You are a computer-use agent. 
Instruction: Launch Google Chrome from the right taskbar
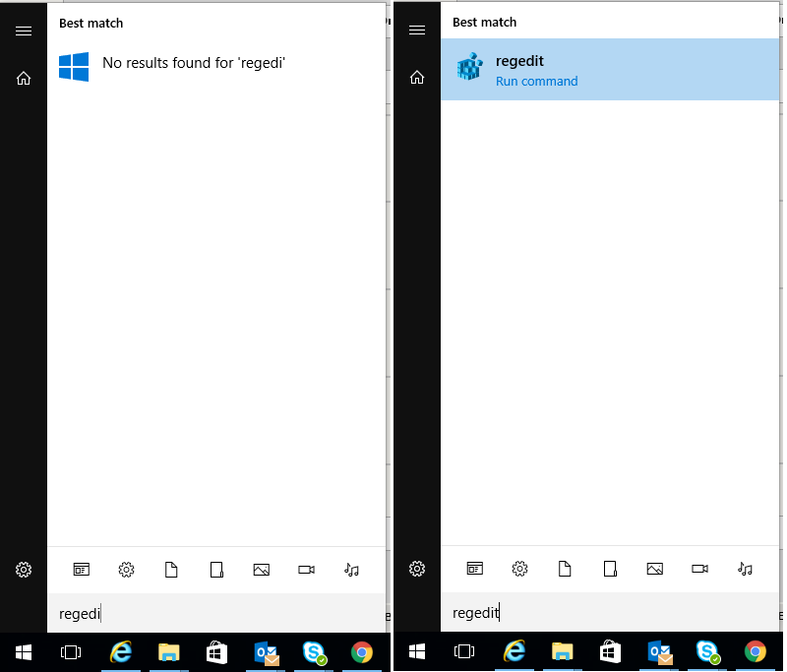pos(756,651)
